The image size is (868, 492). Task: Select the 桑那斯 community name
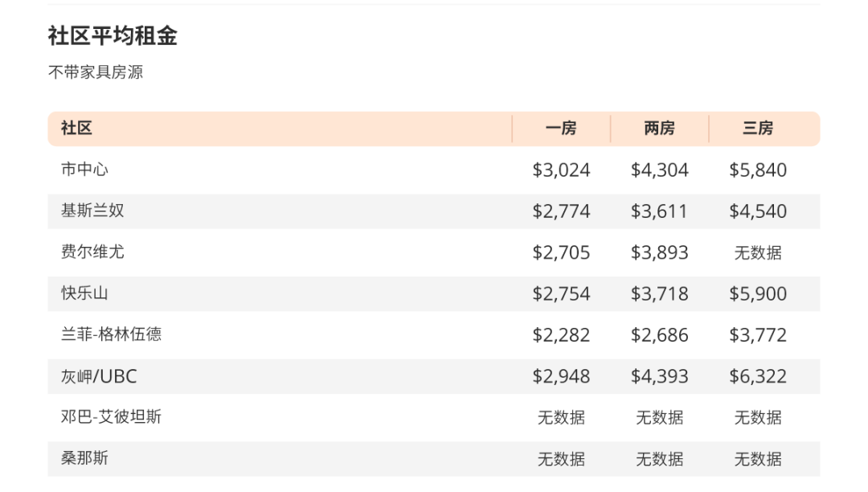(x=84, y=458)
